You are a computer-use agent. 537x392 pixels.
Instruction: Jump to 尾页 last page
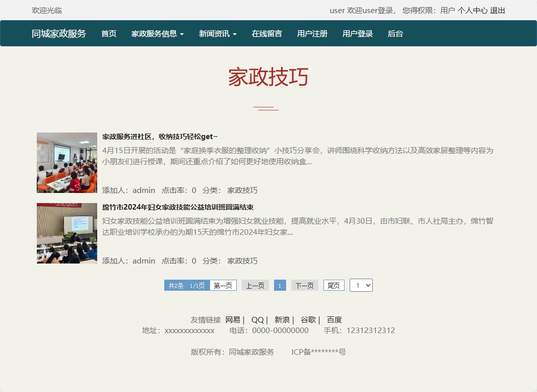[333, 285]
